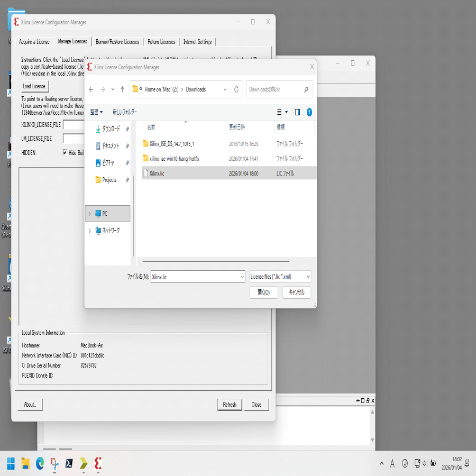The image size is (476, 476).
Task: Go back in file dialog navigation
Action: 91,89
